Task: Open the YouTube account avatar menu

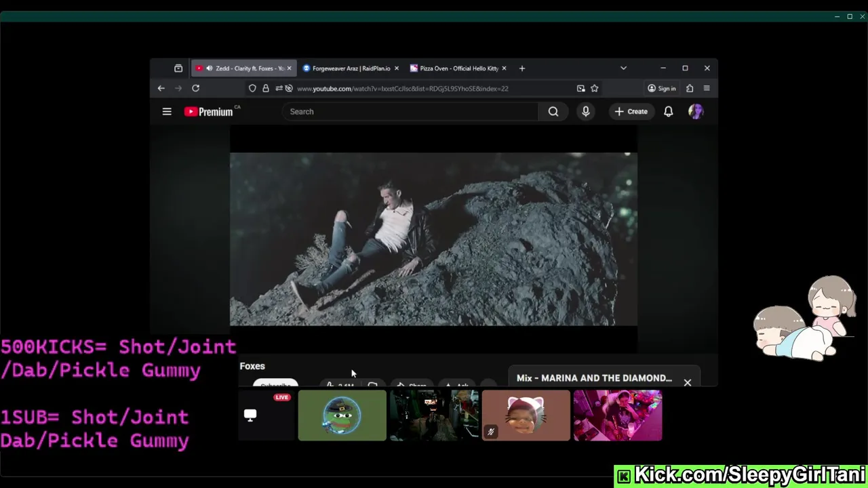Action: (x=696, y=112)
